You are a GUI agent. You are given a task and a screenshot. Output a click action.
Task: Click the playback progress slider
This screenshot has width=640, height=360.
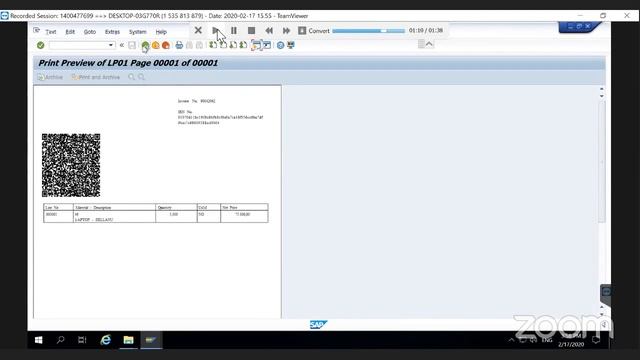coord(368,31)
